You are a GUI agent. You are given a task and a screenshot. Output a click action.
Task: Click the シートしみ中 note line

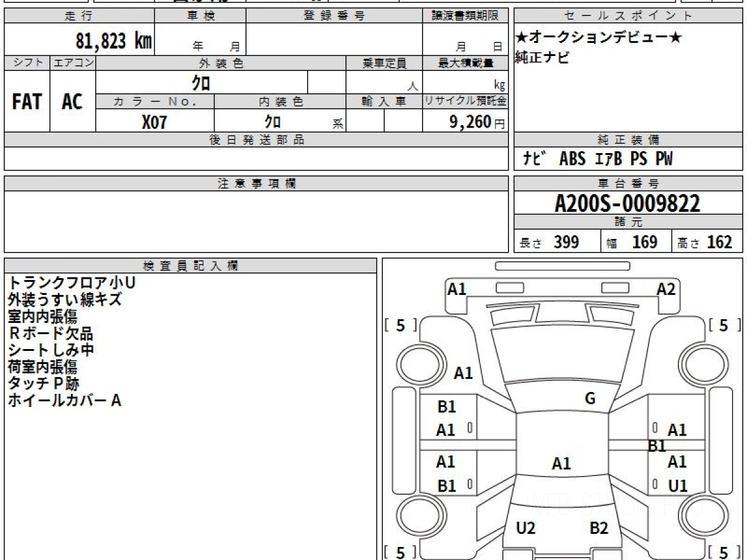[50, 350]
